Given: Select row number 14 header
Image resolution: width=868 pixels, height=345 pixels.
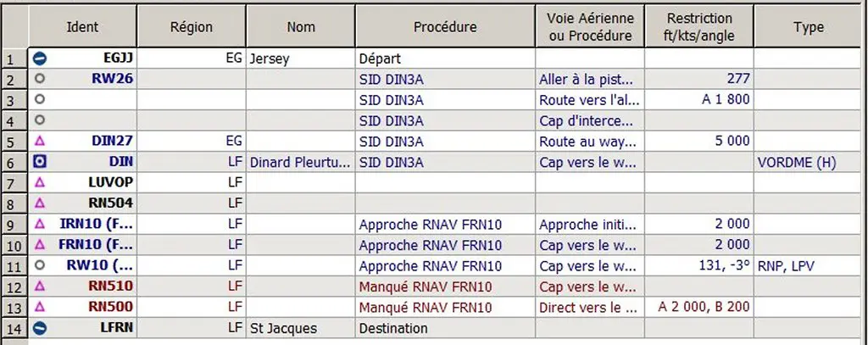Looking at the screenshot, I should point(14,328).
